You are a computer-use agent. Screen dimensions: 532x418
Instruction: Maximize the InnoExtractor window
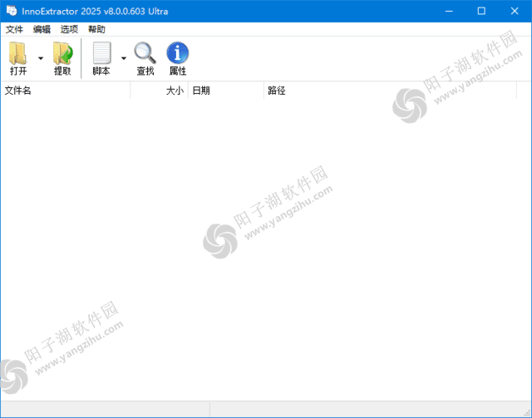click(x=481, y=11)
